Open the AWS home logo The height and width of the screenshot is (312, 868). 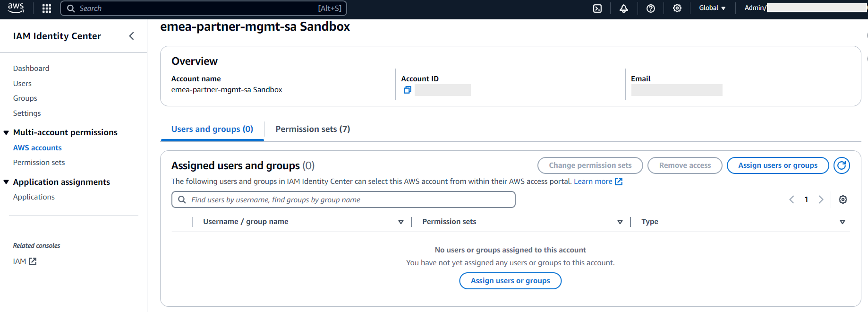(16, 8)
